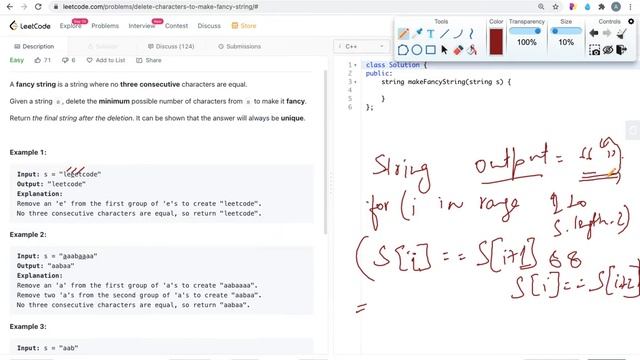The width and height of the screenshot is (640, 360).
Task: Select the straight line tool
Action: (444, 34)
